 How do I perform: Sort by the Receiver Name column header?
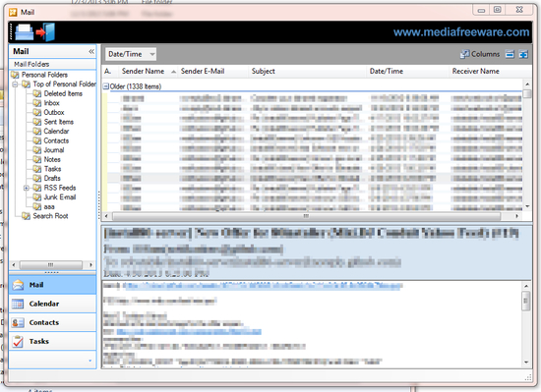[x=490, y=72]
